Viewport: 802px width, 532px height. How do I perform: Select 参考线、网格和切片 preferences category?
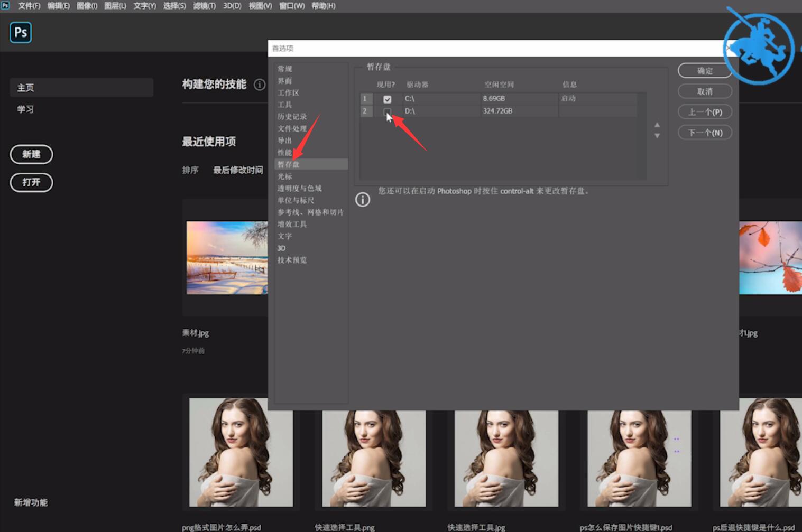(311, 212)
